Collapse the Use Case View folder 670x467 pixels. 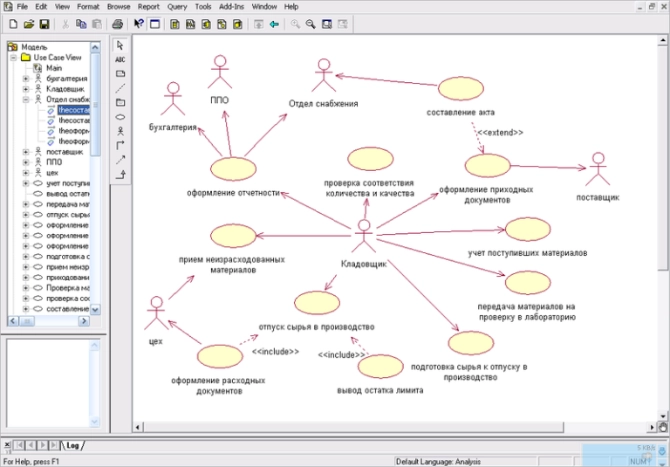tap(14, 57)
